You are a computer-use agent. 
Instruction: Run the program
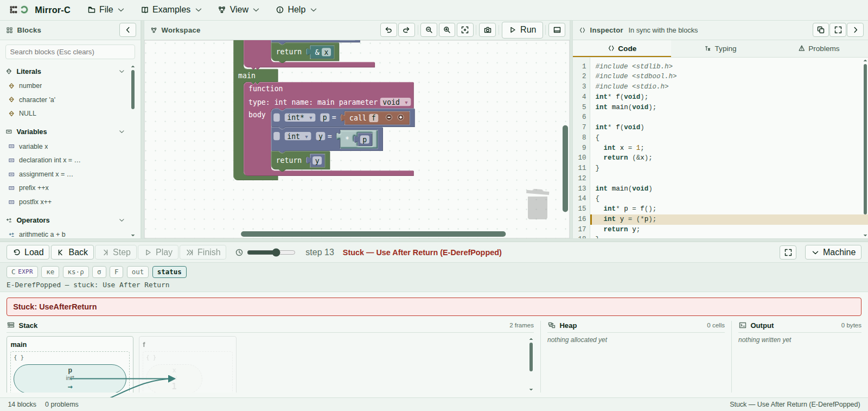tap(523, 30)
